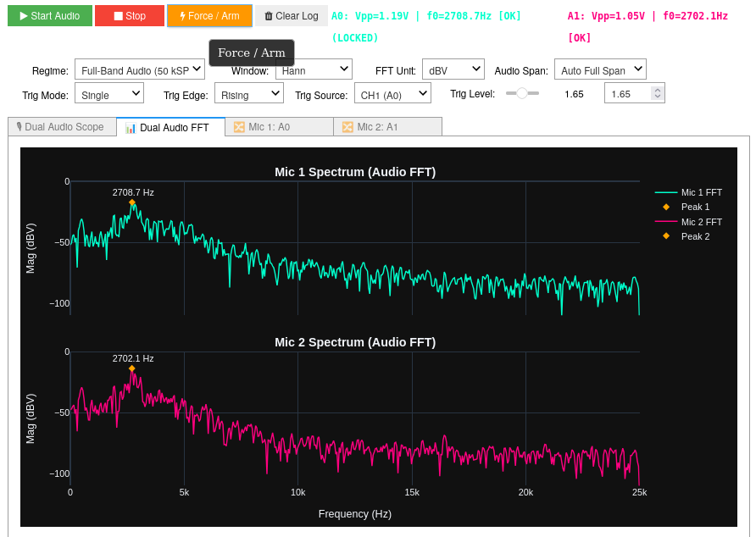Open the Trig Source dropdown showing CH1 (A0)
This screenshot has height=537, width=756.
[392, 93]
